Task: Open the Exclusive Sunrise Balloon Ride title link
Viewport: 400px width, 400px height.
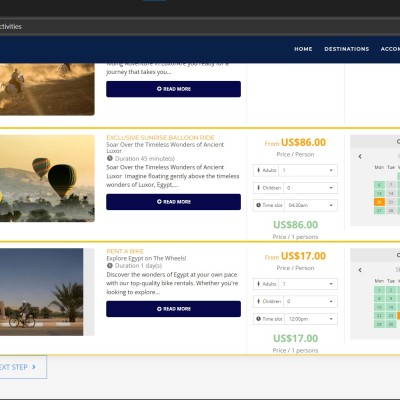Action: [160, 138]
